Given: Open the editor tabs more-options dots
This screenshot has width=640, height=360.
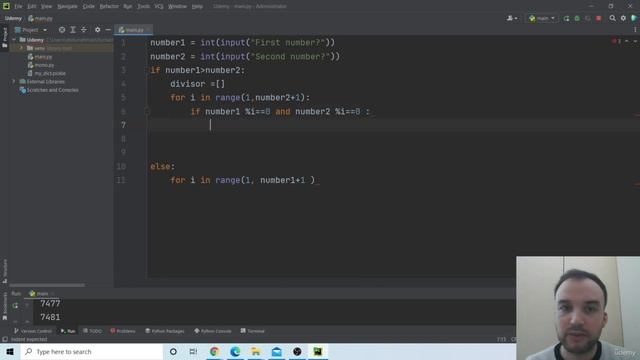Looking at the screenshot, I should pos(635,30).
